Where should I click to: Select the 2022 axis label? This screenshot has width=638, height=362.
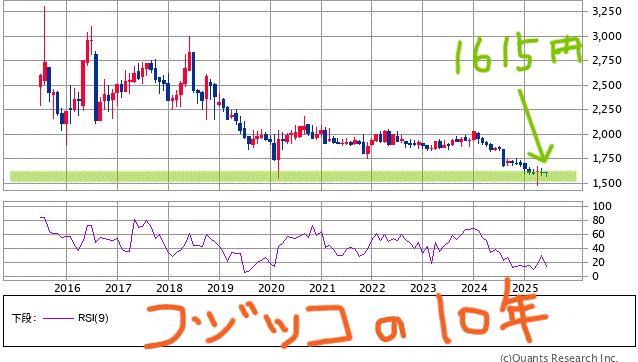point(372,288)
